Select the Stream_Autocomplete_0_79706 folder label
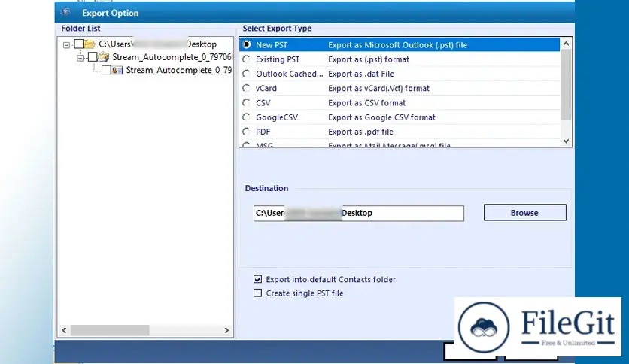 [172, 57]
